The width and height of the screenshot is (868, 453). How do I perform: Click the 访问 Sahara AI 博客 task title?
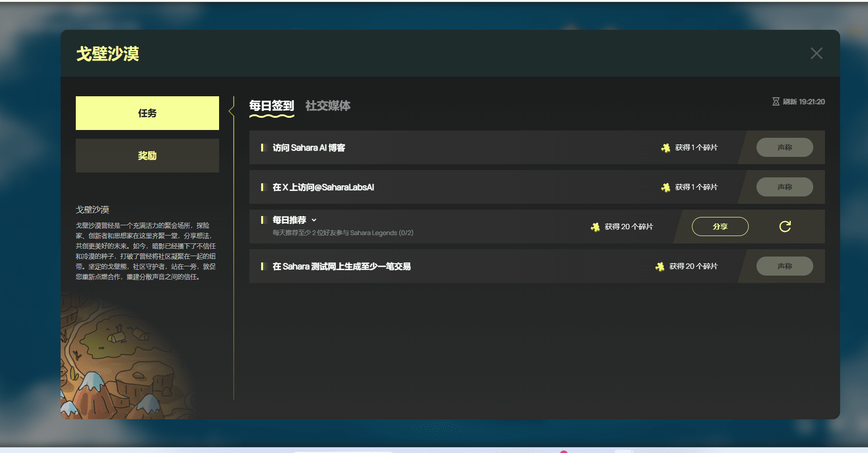coord(309,148)
